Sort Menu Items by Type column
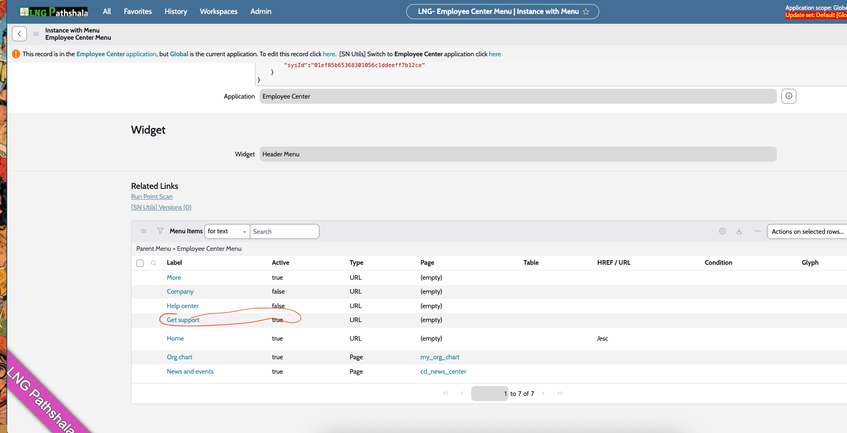 (x=357, y=263)
